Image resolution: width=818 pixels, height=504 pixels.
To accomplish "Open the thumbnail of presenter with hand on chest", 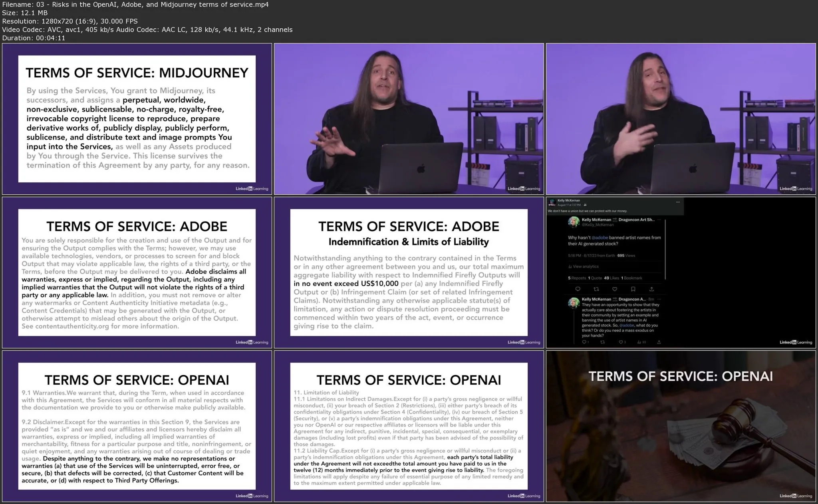I will 681,119.
